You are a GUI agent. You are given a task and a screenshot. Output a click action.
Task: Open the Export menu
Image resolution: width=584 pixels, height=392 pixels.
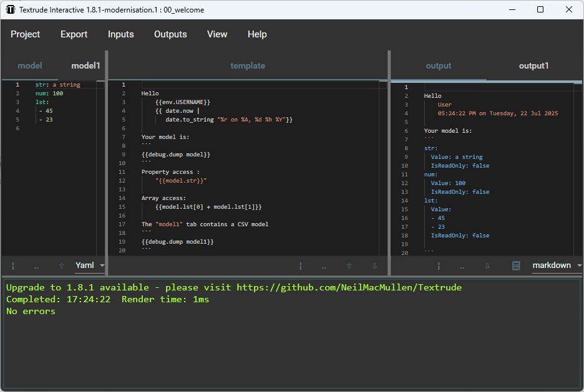tap(74, 34)
